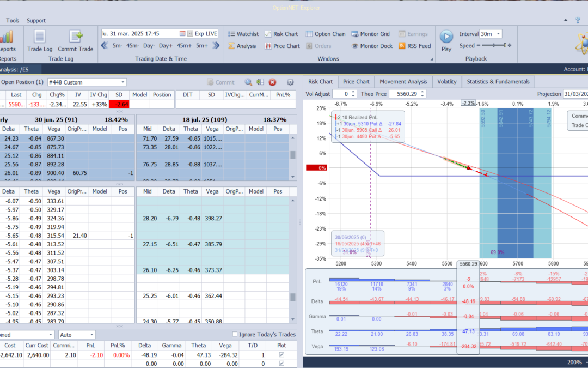The width and height of the screenshot is (588, 368).
Task: Open the Option Chain window
Action: coord(326,34)
